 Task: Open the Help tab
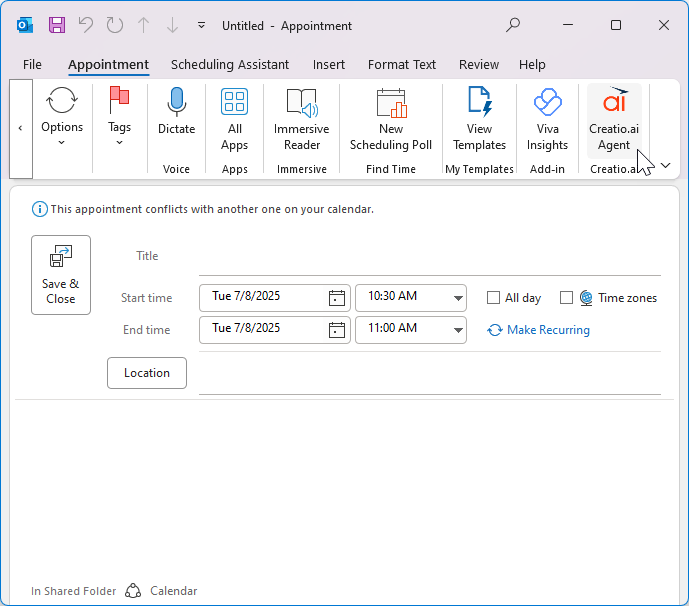tap(532, 65)
